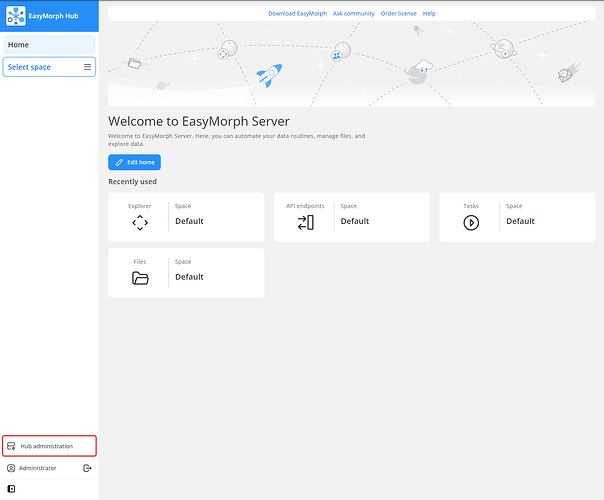Click the Hub administration server icon
The width and height of the screenshot is (604, 500).
coord(11,446)
